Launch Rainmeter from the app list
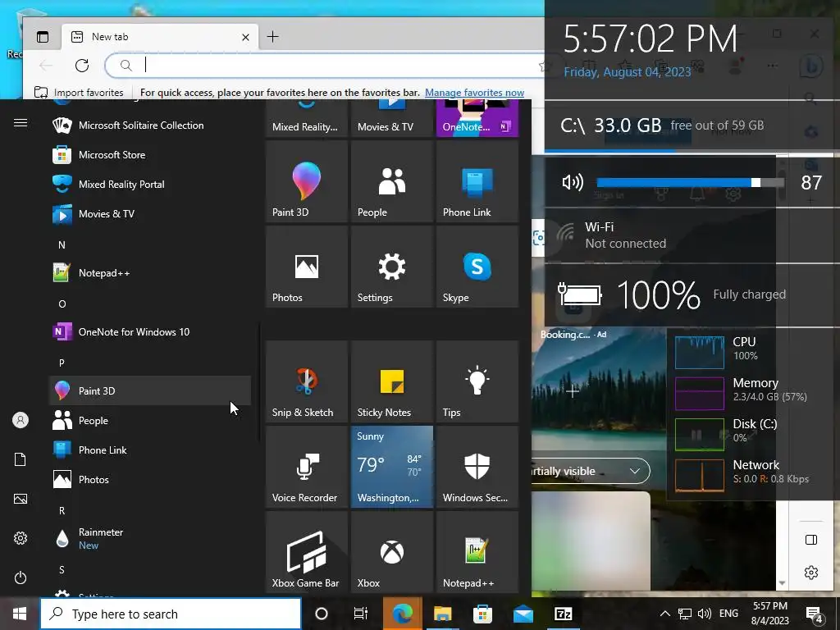The image size is (840, 630). pos(150,538)
